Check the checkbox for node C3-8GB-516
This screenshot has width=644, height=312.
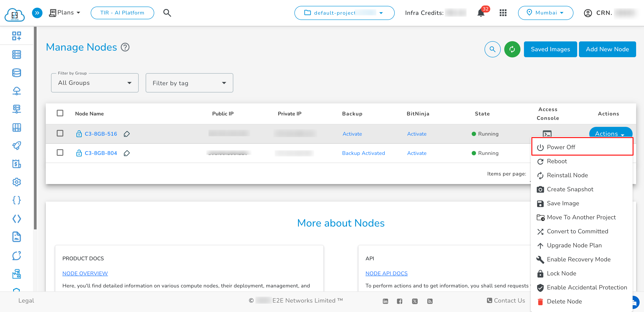coord(60,133)
